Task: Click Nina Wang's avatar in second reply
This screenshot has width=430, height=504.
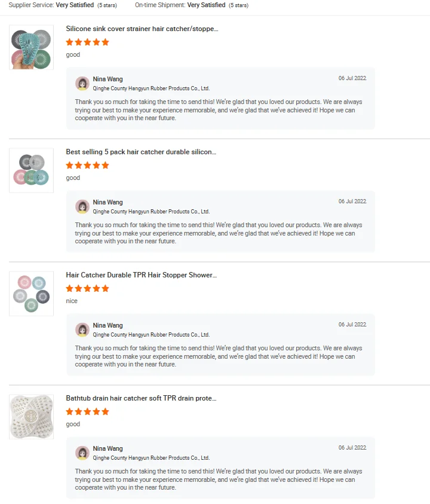Action: [x=82, y=207]
